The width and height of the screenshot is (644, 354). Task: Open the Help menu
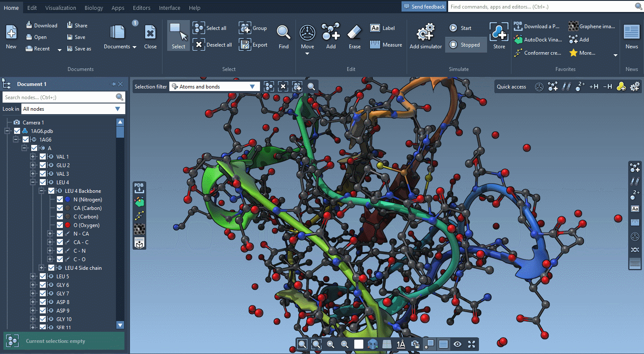(195, 8)
